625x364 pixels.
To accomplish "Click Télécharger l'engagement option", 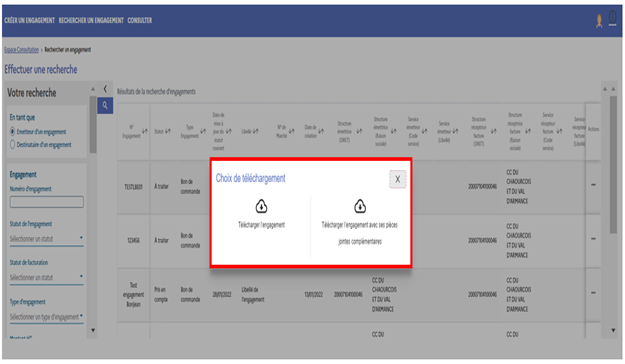I will [x=261, y=225].
